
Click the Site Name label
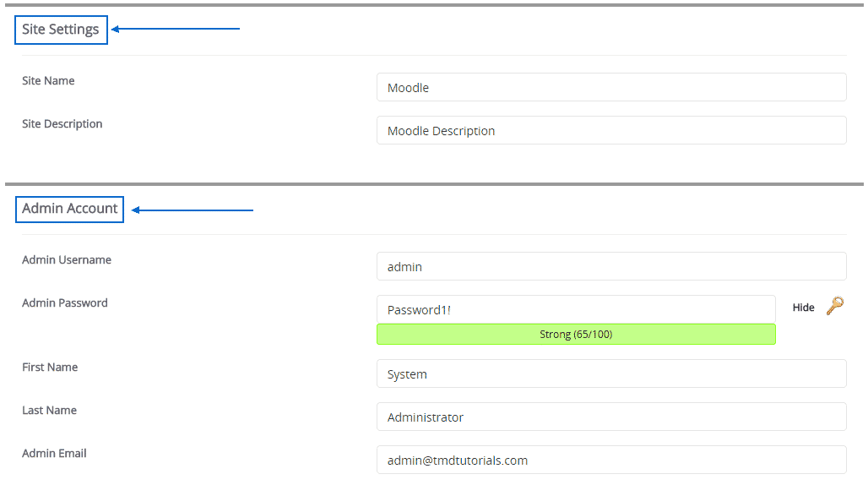(48, 80)
